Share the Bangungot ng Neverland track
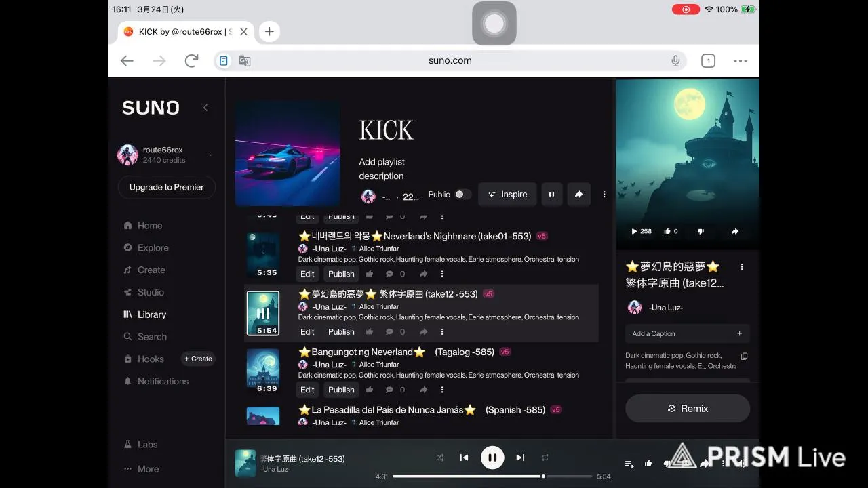Image resolution: width=868 pixels, height=488 pixels. click(x=423, y=390)
